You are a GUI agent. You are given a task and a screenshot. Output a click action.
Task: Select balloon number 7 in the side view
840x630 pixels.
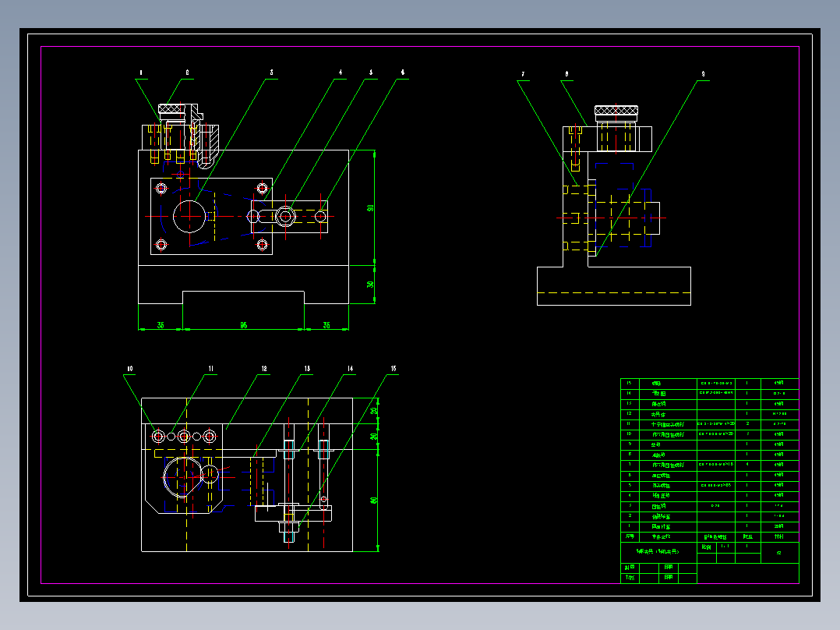click(x=523, y=75)
